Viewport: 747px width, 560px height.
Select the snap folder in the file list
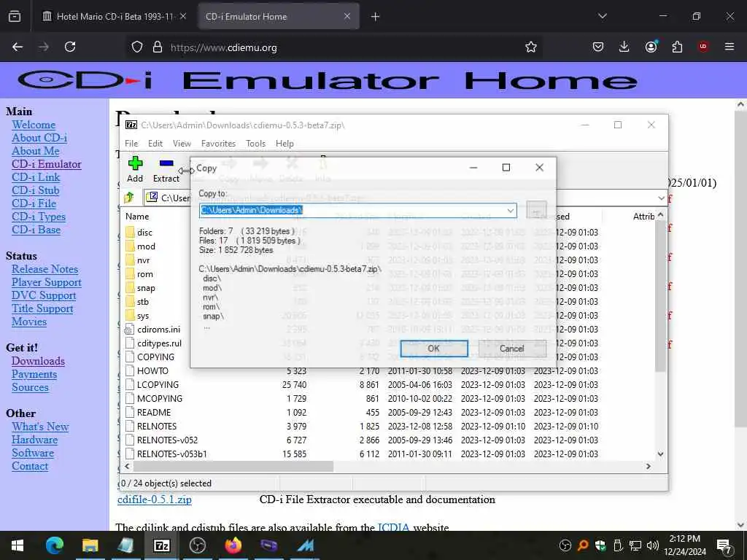146,287
